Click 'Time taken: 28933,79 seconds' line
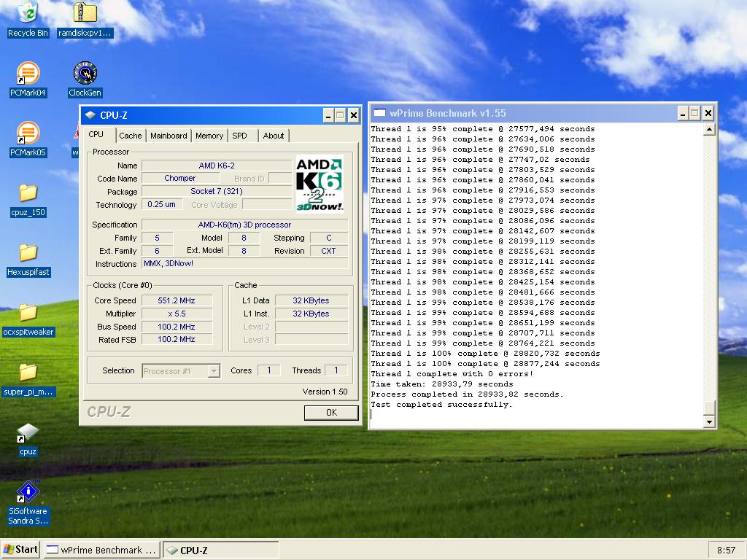747x560 pixels. (x=441, y=384)
